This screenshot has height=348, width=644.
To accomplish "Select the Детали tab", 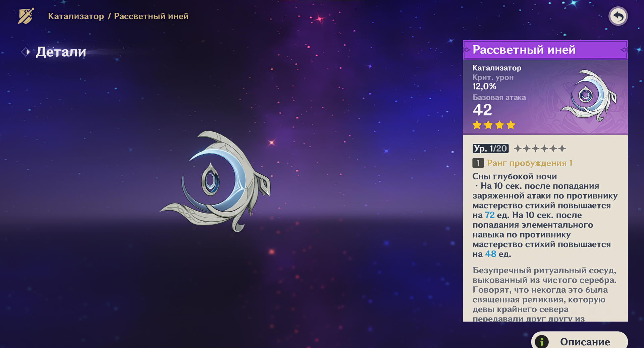I will tap(61, 52).
